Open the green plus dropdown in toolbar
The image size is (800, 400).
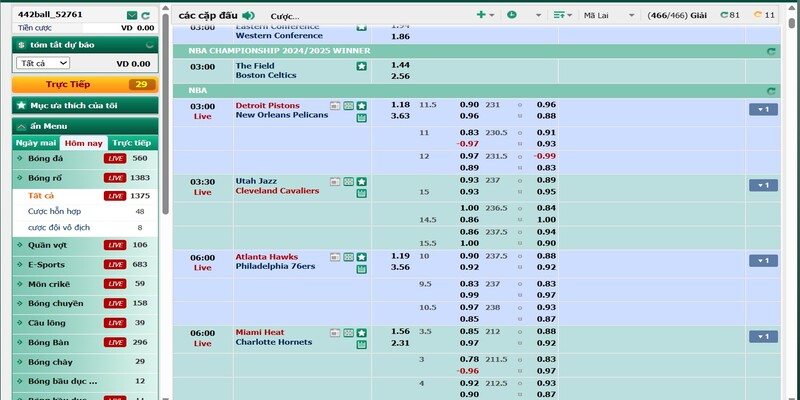485,15
